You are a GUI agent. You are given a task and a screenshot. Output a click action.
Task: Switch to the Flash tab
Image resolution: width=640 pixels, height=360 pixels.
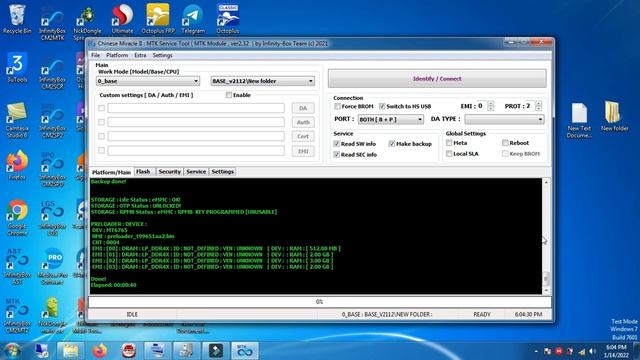[x=144, y=171]
